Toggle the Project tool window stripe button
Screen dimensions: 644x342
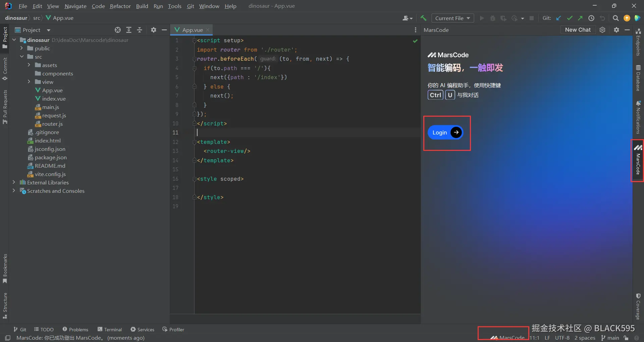[x=5, y=38]
